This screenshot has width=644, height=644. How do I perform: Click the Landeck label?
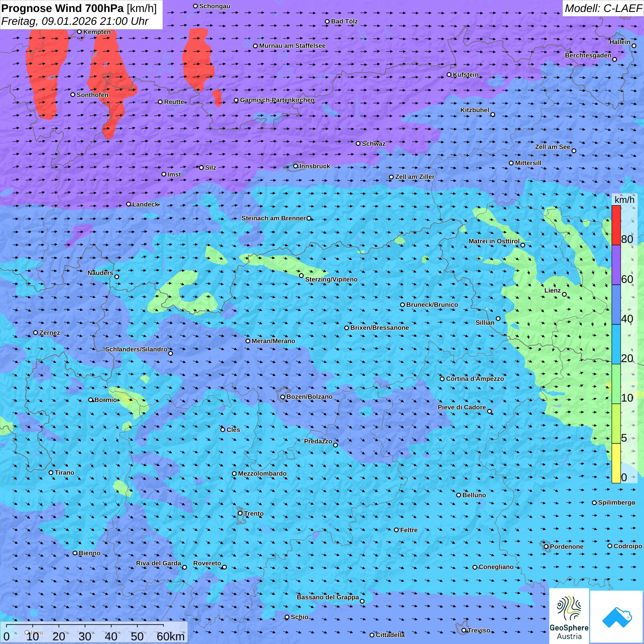(x=145, y=204)
